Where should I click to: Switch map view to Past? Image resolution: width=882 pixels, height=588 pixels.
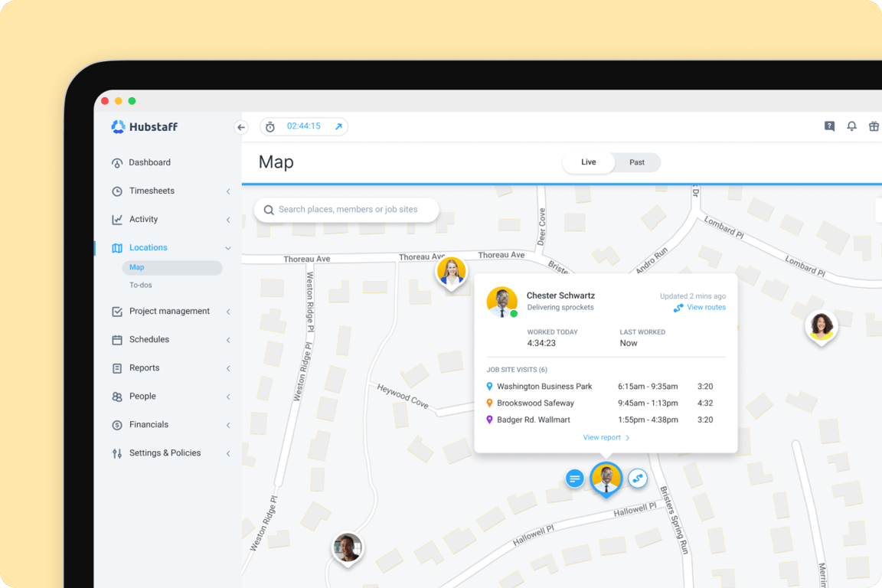tap(636, 162)
